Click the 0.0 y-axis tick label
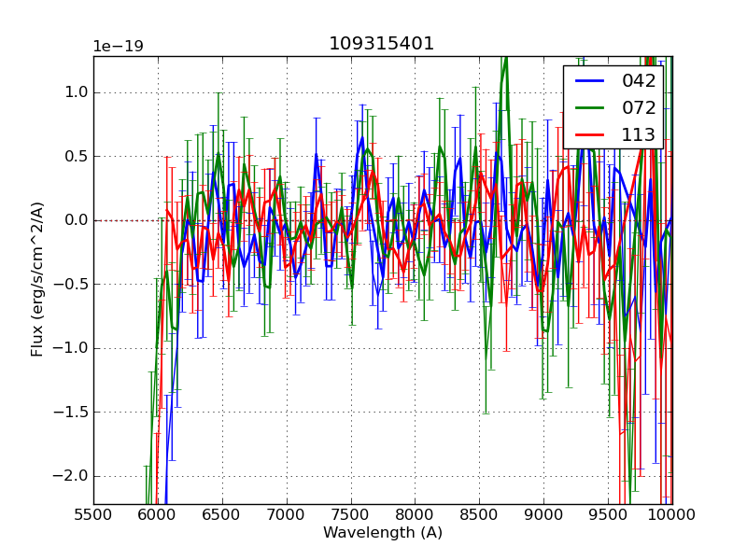 [75, 220]
